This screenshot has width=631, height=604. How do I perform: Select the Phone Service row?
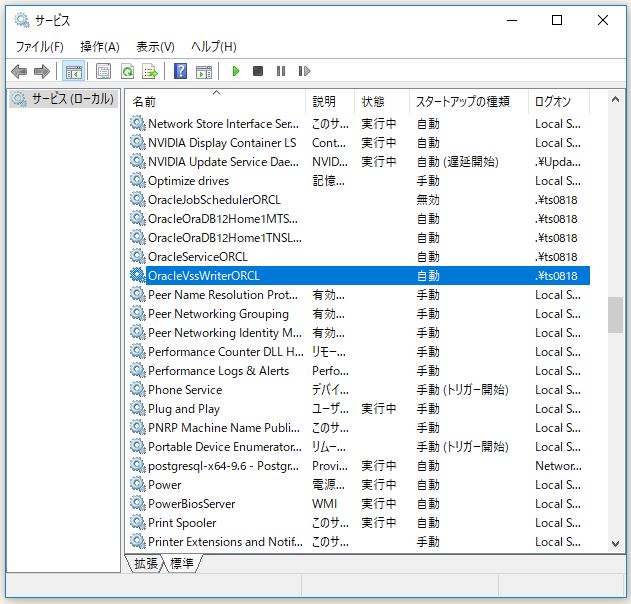[359, 390]
